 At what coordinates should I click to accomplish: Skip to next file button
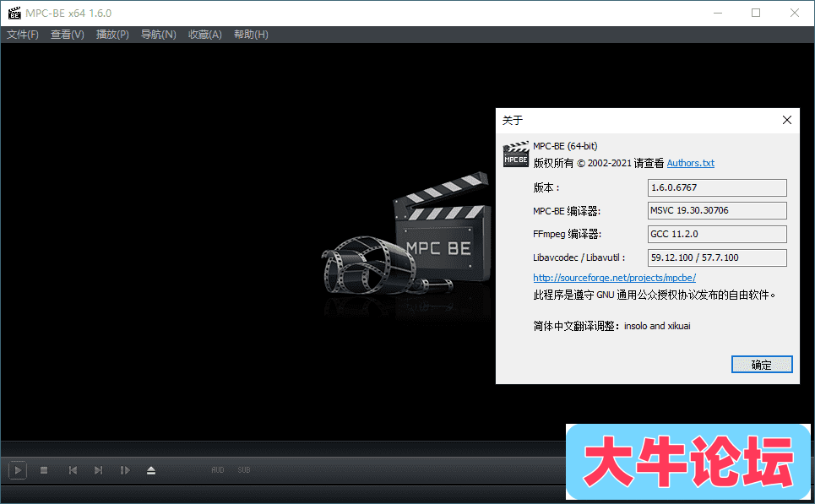click(98, 470)
